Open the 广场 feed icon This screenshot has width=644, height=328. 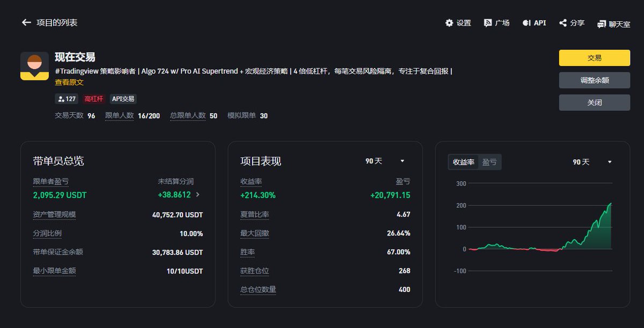tap(488, 23)
